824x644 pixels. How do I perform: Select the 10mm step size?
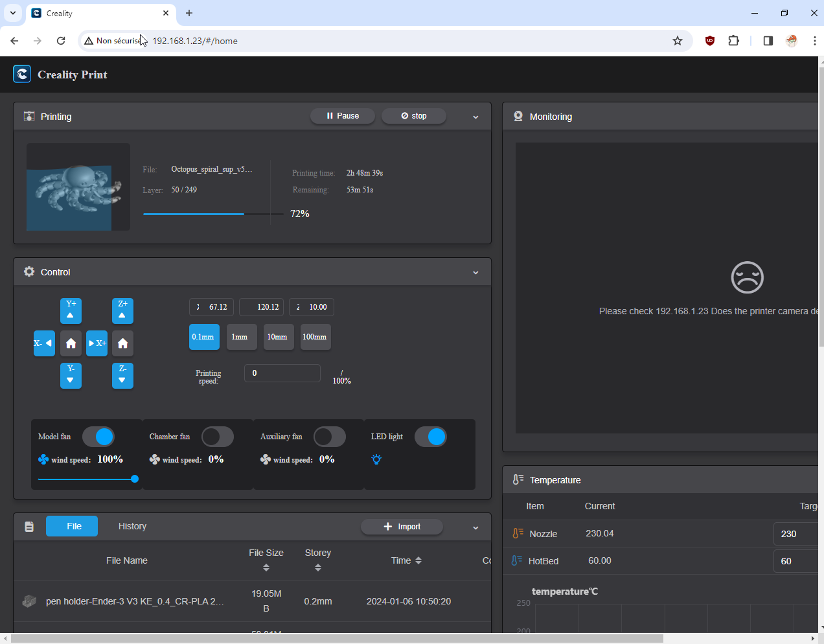pos(277,337)
